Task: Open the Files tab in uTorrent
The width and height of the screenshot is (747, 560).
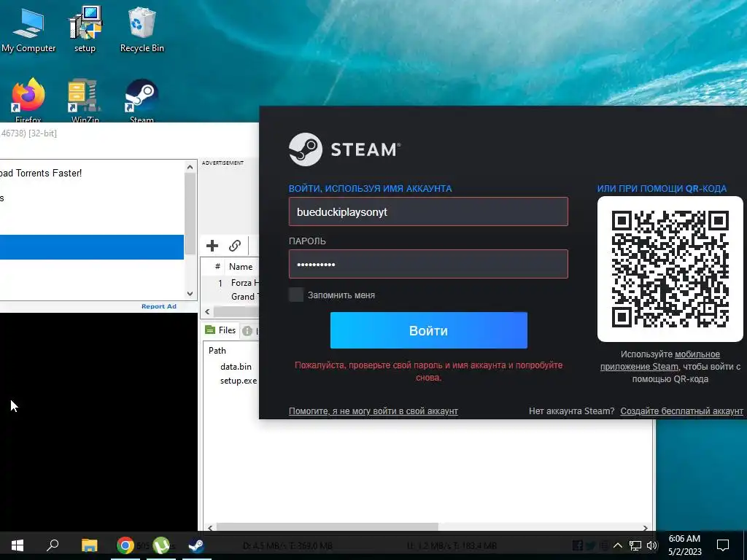Action: 220,330
